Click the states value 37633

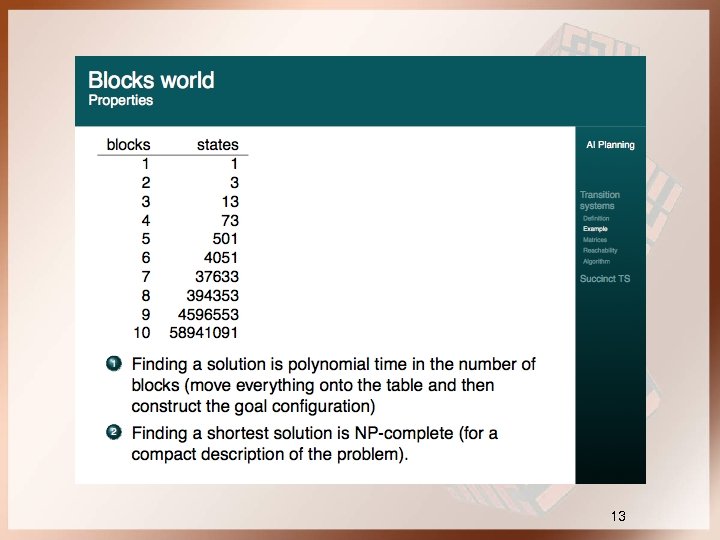pyautogui.click(x=217, y=276)
